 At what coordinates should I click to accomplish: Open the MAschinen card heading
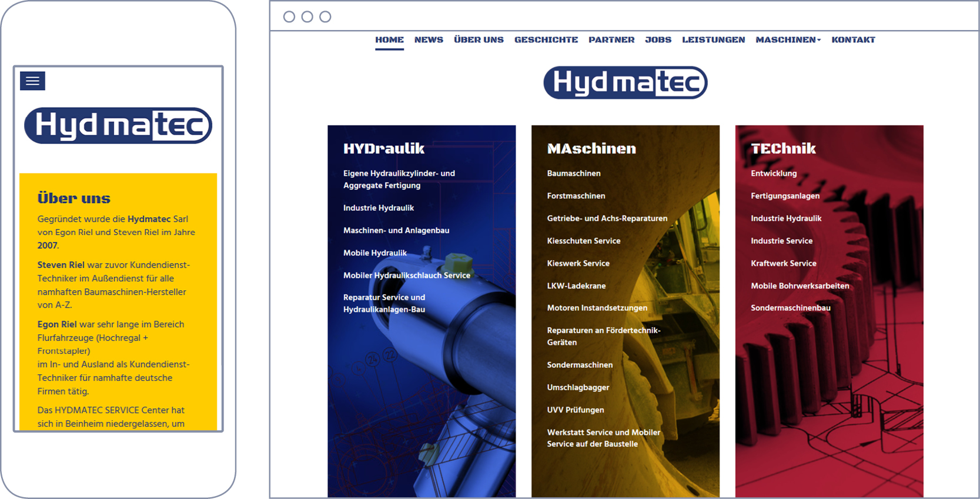[x=591, y=148]
